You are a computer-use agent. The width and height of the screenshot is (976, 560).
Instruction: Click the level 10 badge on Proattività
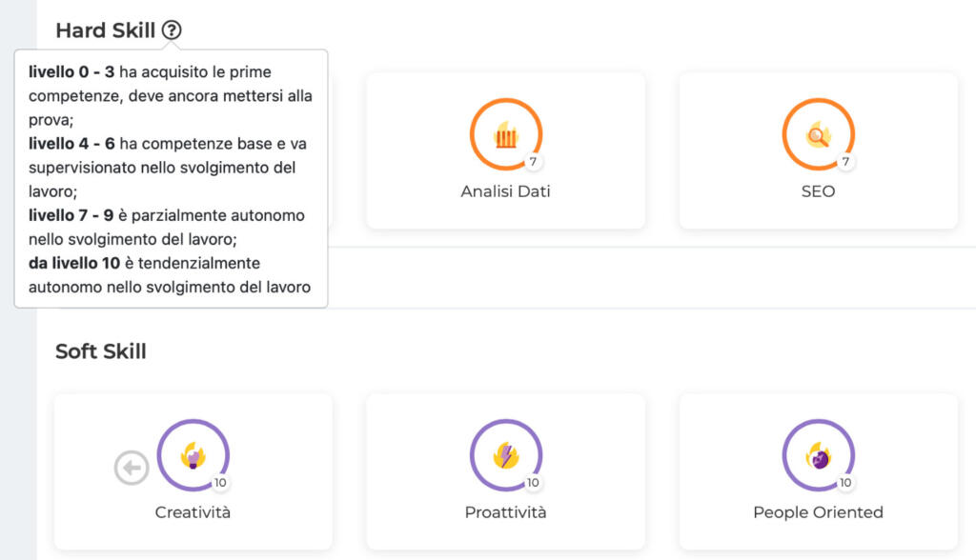533,483
